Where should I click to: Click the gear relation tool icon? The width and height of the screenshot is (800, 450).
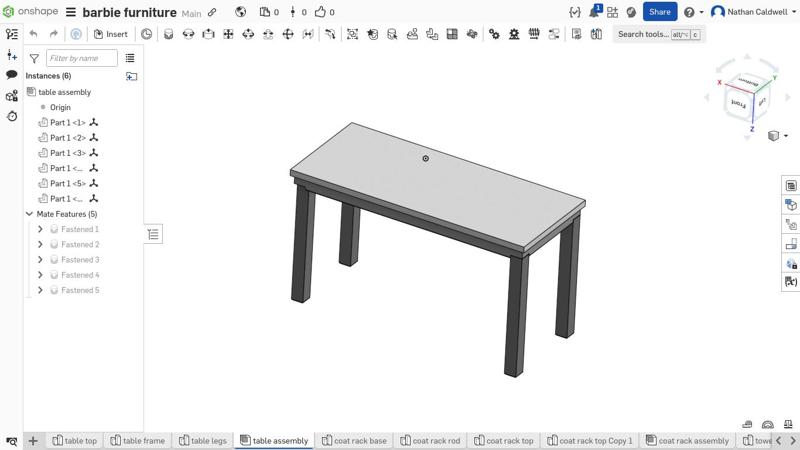click(x=494, y=34)
